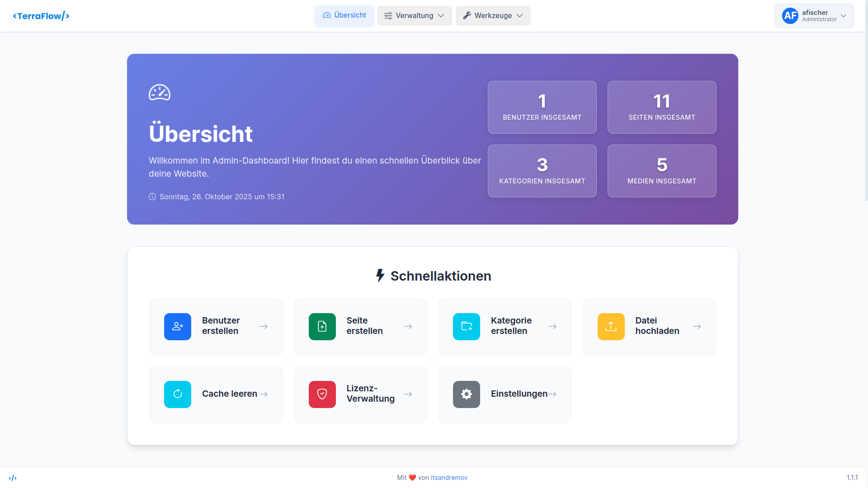Click the arrow on the Einstellungen card

pyautogui.click(x=552, y=394)
